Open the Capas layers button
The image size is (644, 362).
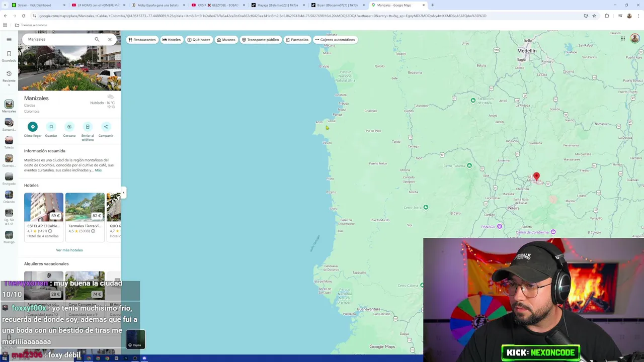coord(136,339)
